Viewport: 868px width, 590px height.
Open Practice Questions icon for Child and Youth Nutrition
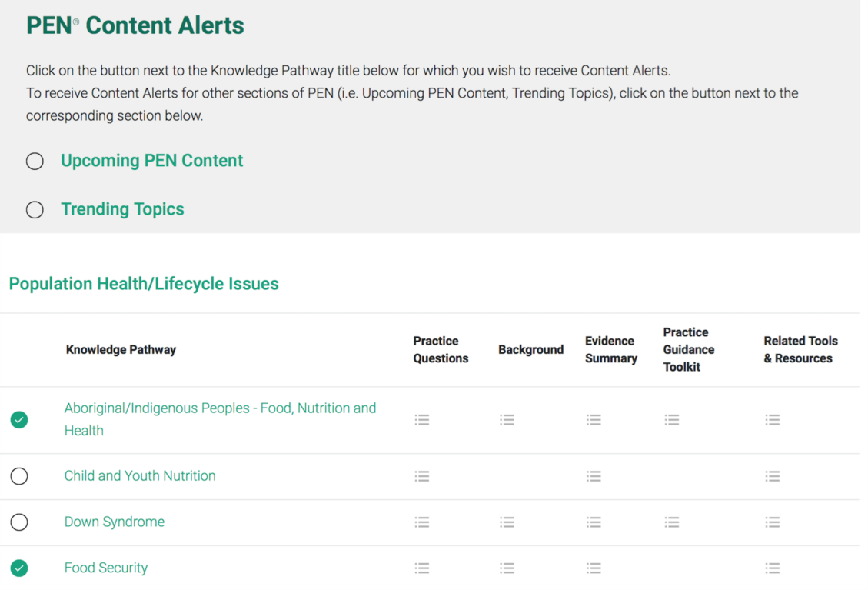click(422, 476)
